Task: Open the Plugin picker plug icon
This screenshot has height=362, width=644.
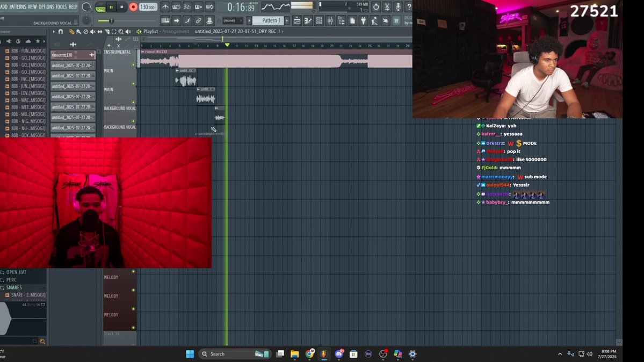Action: tap(364, 20)
